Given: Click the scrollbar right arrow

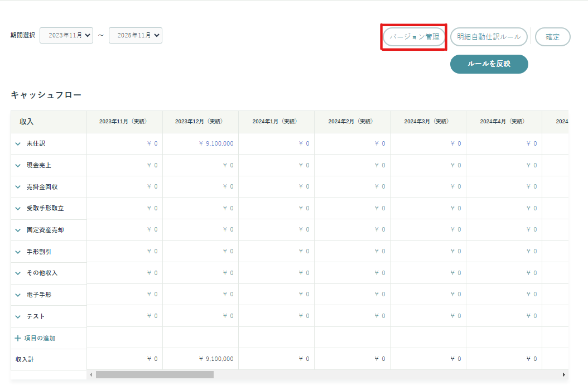Looking at the screenshot, I should [x=563, y=374].
